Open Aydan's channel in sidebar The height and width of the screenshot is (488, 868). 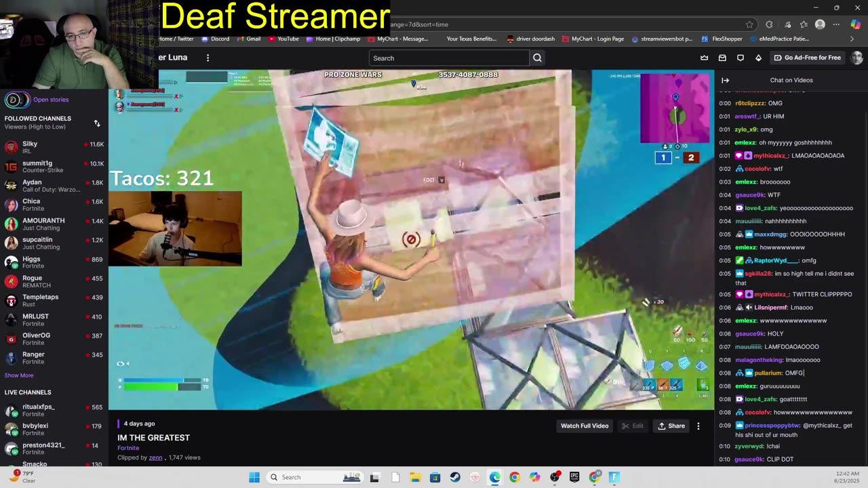54,186
